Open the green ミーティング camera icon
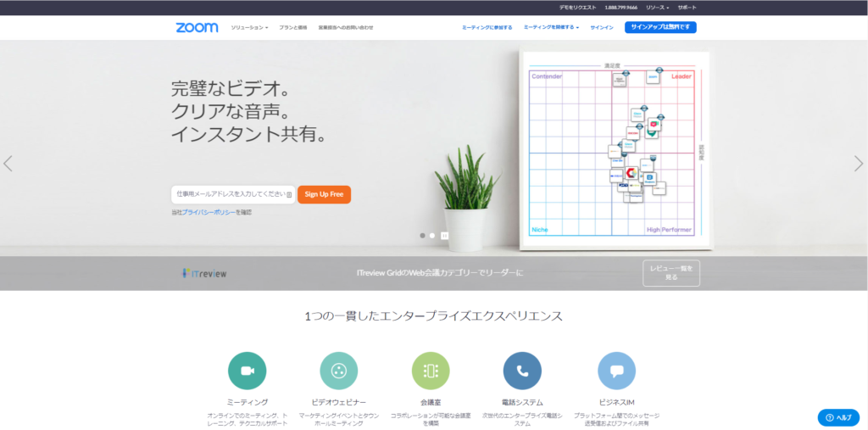 247,371
